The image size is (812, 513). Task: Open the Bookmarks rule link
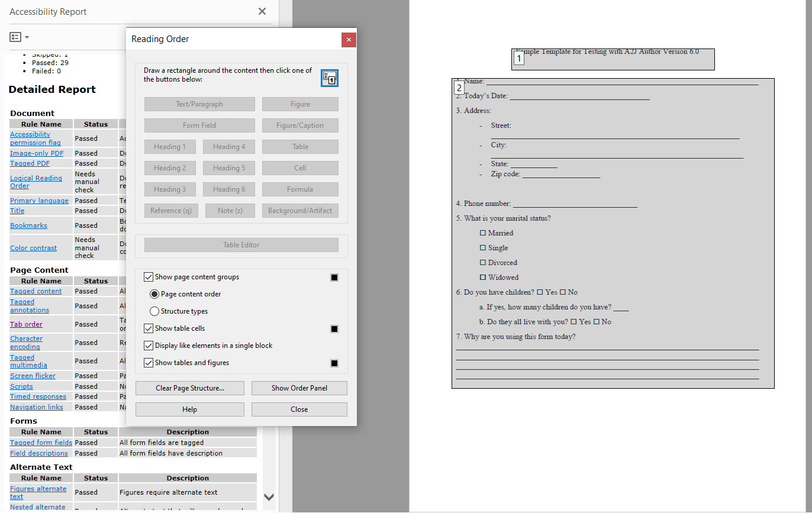click(x=28, y=225)
